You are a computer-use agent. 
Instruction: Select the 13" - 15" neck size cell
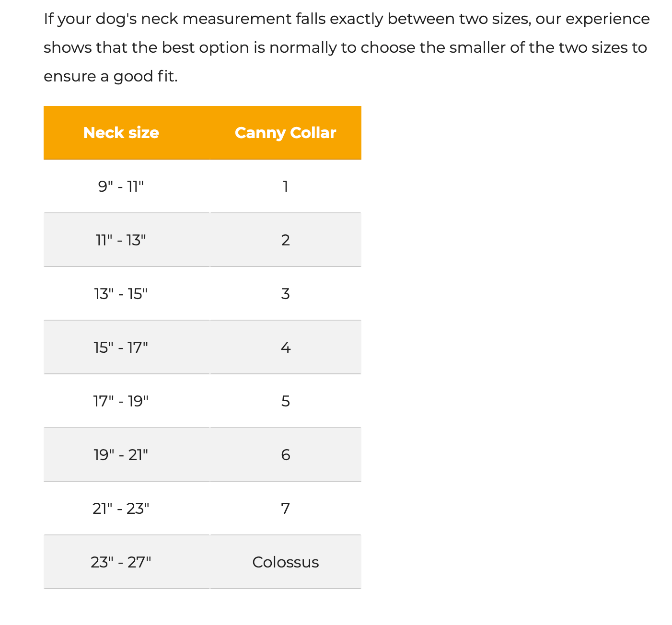coord(121,294)
